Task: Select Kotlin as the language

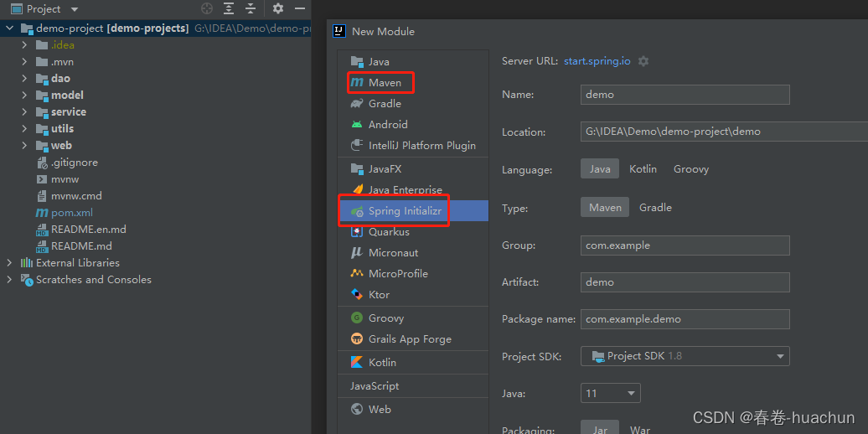Action: pyautogui.click(x=643, y=169)
